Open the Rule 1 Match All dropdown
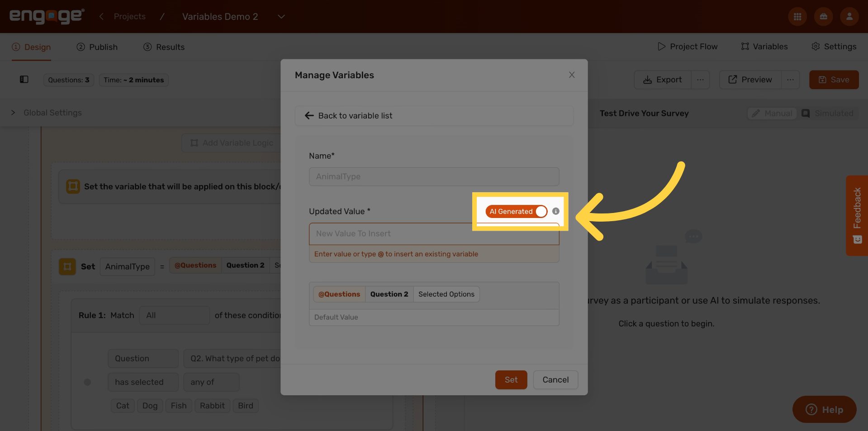The image size is (868, 431). coord(174,315)
